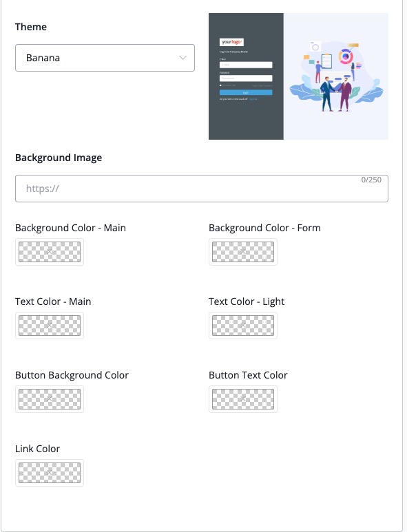The image size is (407, 532).
Task: Click the blue login button in preview
Action: (246, 92)
